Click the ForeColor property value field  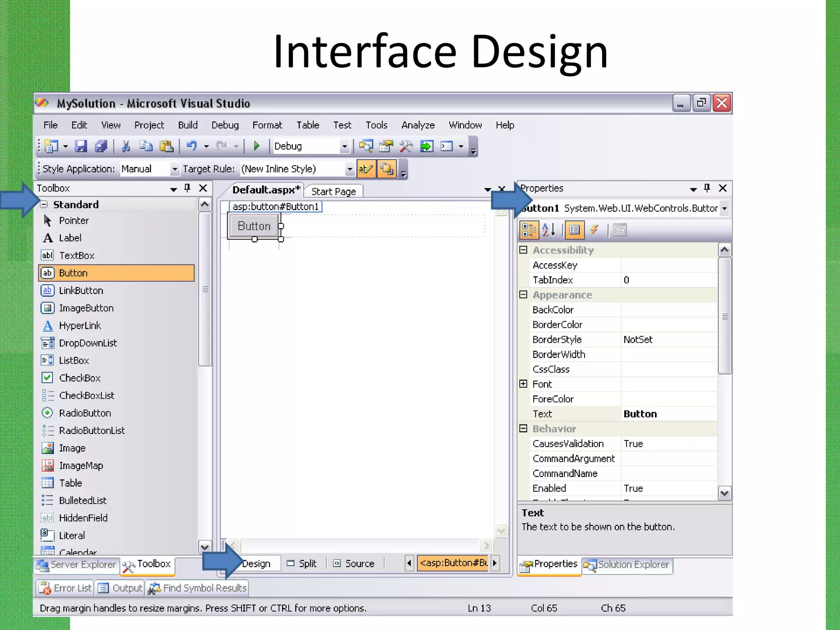(x=669, y=399)
